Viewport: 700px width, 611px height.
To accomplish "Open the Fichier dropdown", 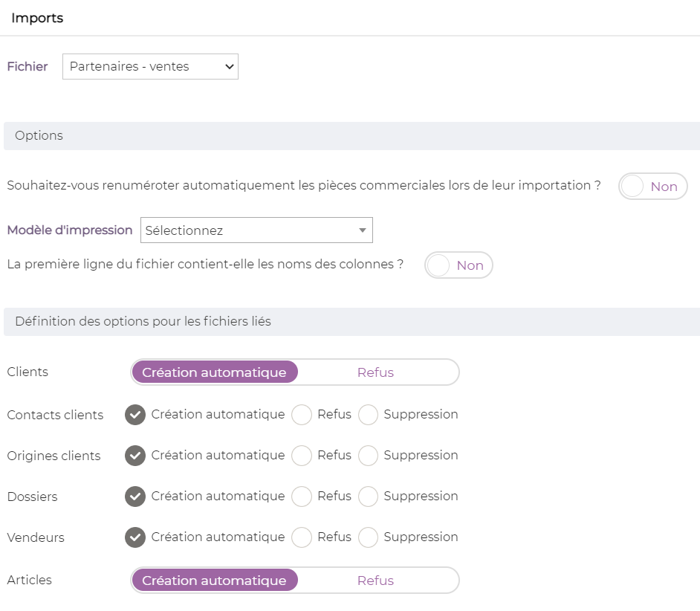I will click(x=150, y=67).
